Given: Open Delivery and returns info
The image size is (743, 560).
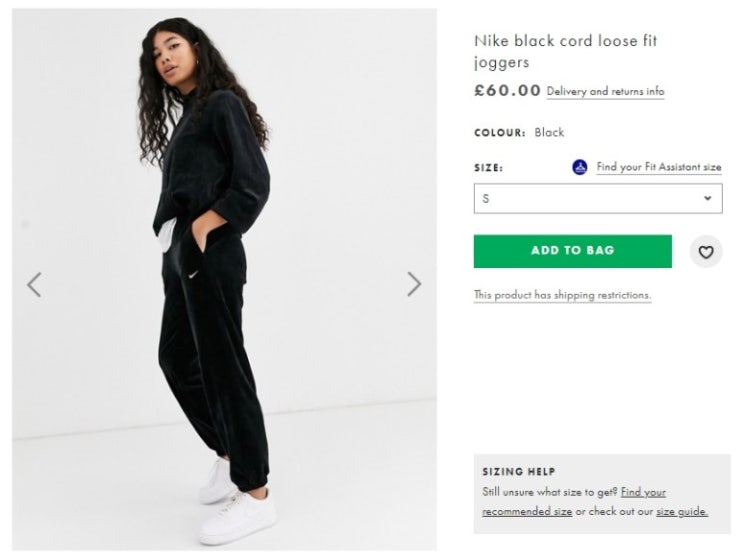Looking at the screenshot, I should coord(606,91).
